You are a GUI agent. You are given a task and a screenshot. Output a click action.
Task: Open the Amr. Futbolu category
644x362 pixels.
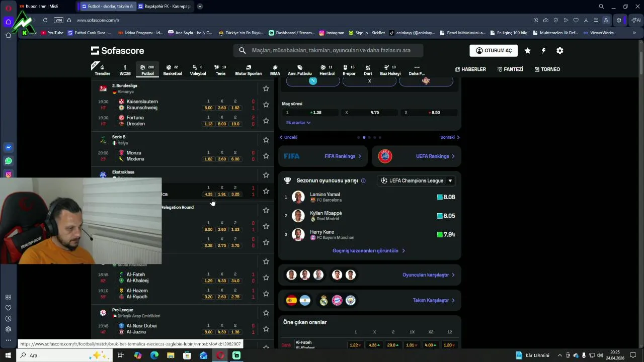(x=300, y=70)
